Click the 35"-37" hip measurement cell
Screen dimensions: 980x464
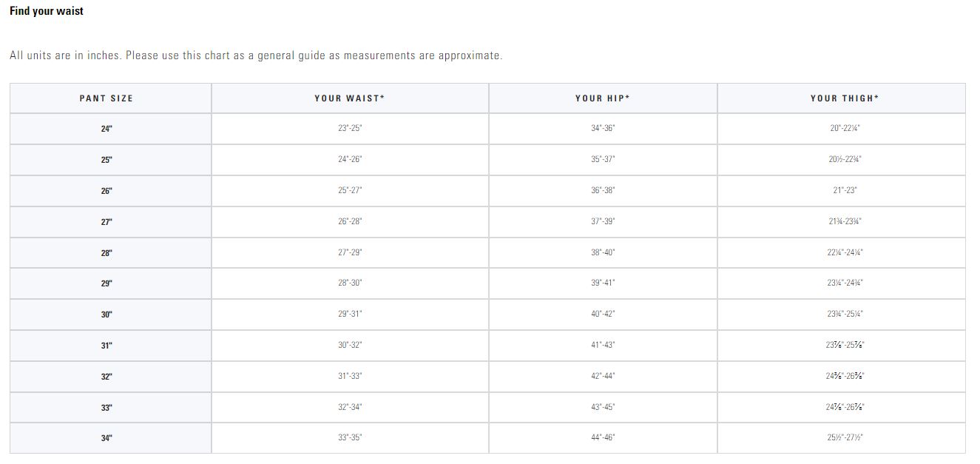pos(603,160)
